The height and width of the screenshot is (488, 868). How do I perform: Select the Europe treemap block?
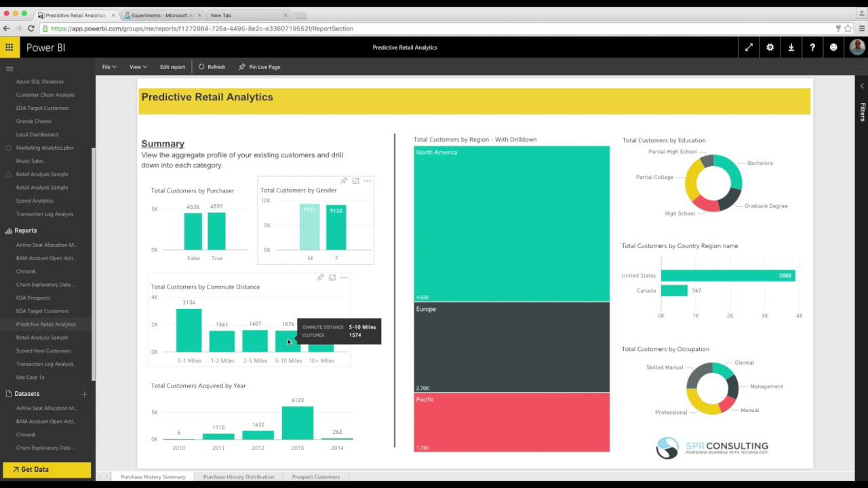click(511, 348)
